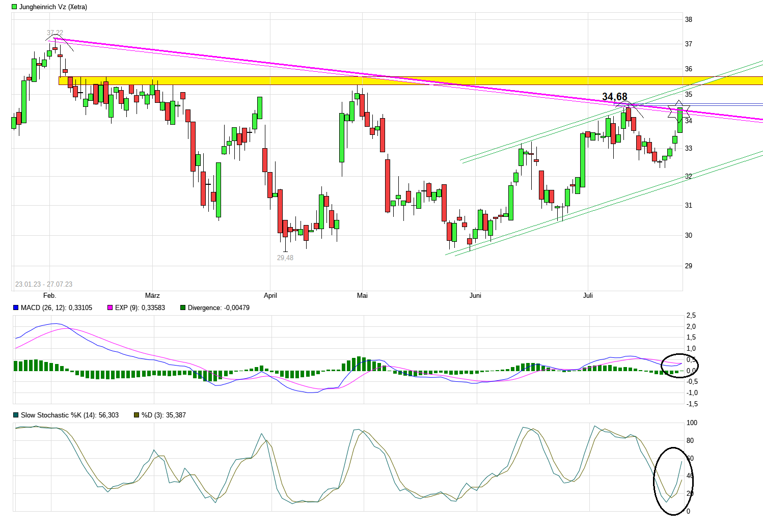Click the black ellipse on the Stochastic panel
This screenshot has height=532, width=763.
click(673, 481)
